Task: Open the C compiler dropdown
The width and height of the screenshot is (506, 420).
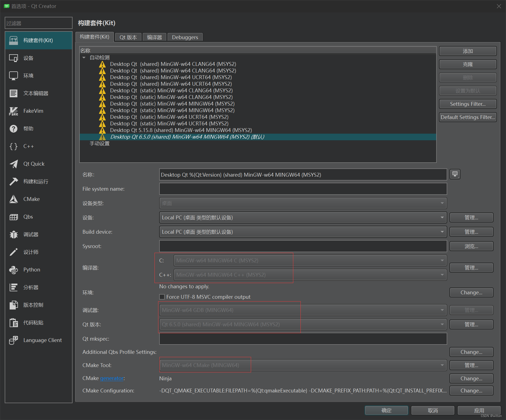Action: point(310,260)
